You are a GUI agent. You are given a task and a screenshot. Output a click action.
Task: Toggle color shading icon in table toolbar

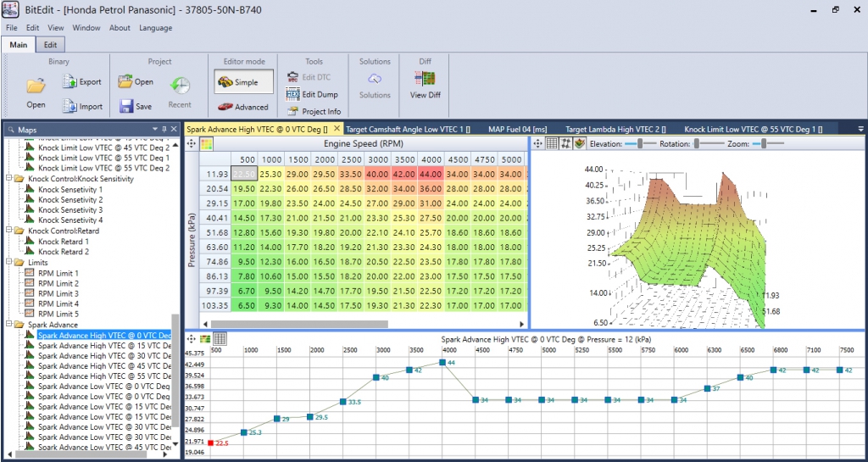point(207,144)
